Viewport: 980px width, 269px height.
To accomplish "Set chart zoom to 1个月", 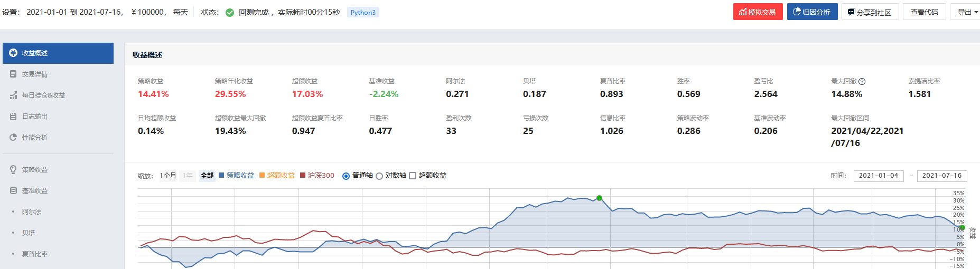I will pos(168,176).
